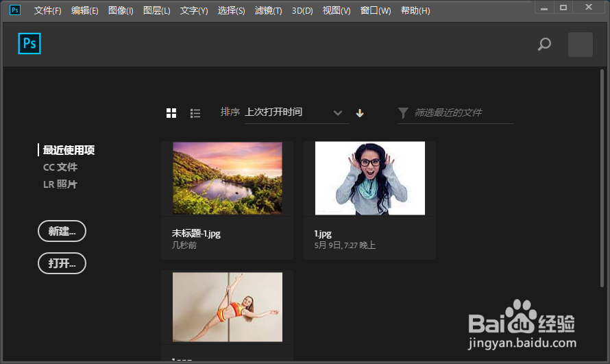The image size is (610, 364).
Task: Open the 文字(Y) menu
Action: [194, 10]
